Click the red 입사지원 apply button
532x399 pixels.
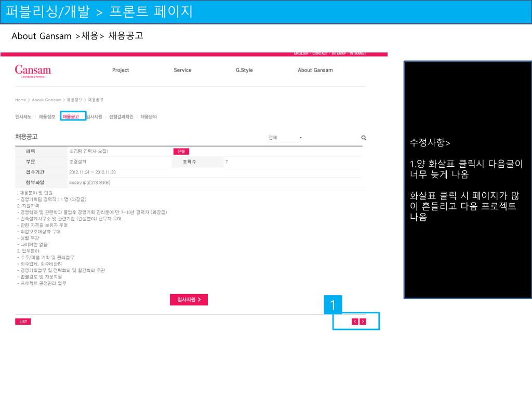[189, 300]
